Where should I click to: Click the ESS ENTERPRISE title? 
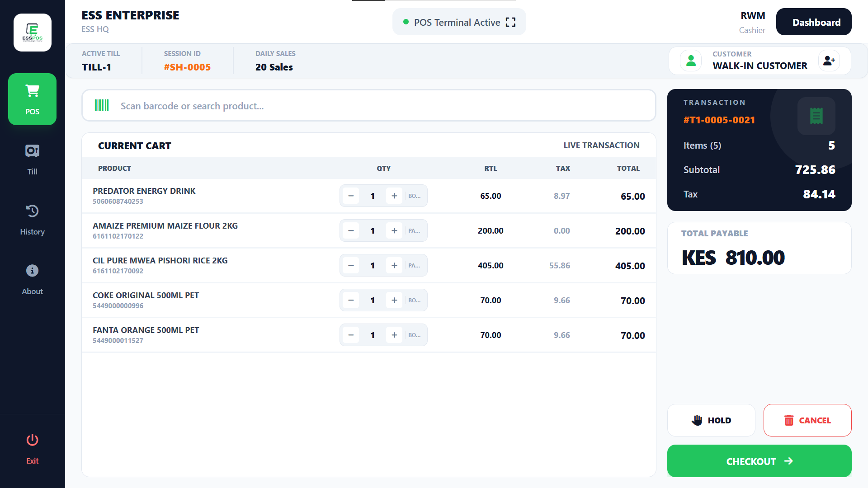click(x=130, y=15)
